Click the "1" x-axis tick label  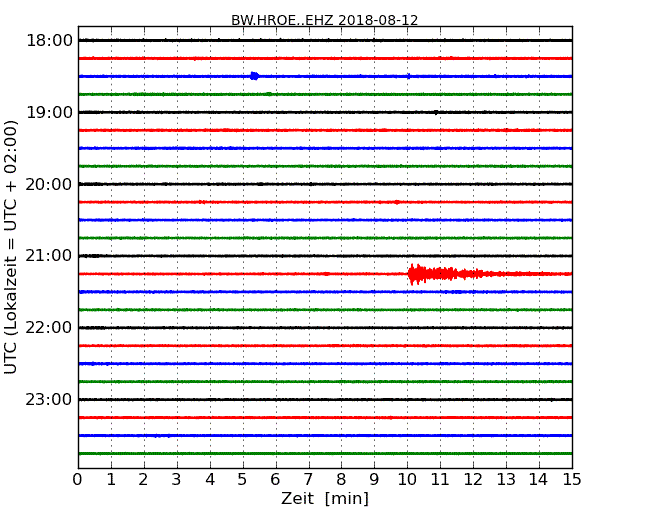coord(111,480)
